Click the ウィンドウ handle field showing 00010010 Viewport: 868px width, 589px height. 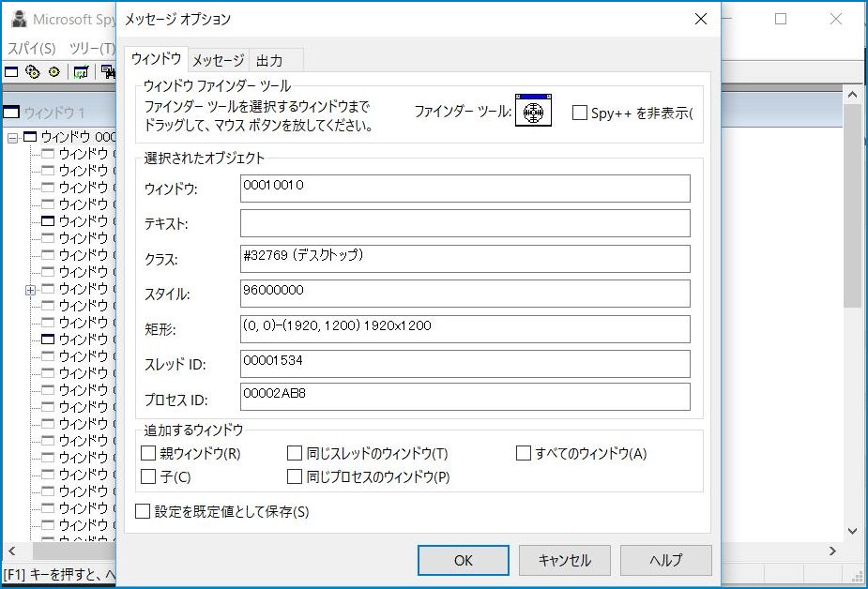click(x=465, y=189)
